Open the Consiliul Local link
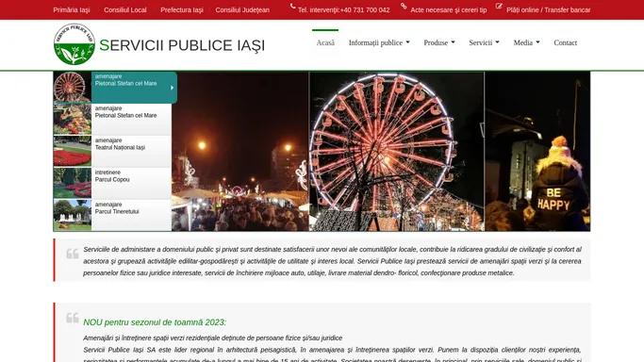Image resolution: width=644 pixels, height=362 pixels. click(124, 9)
